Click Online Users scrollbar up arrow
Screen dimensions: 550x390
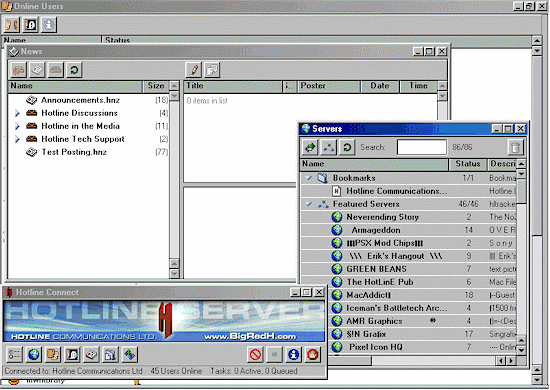(537, 41)
